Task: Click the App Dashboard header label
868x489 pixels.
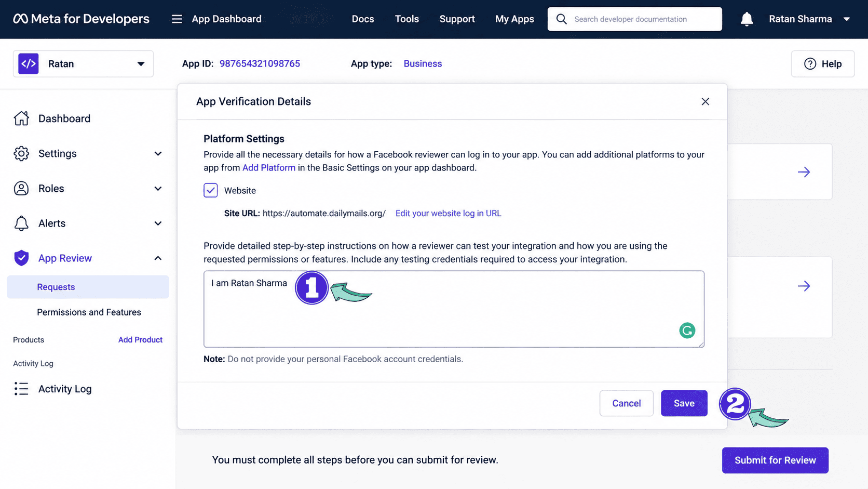Action: coord(226,19)
